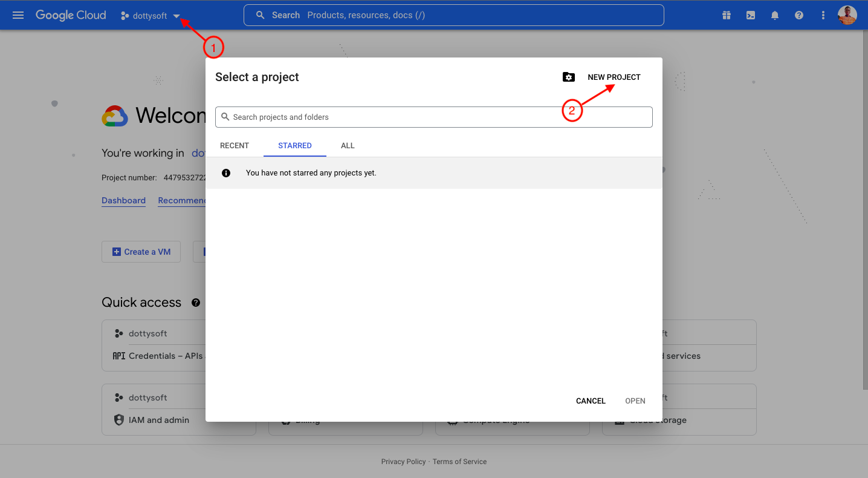868x478 pixels.
Task: Click the disabled OPEN button
Action: coord(635,401)
